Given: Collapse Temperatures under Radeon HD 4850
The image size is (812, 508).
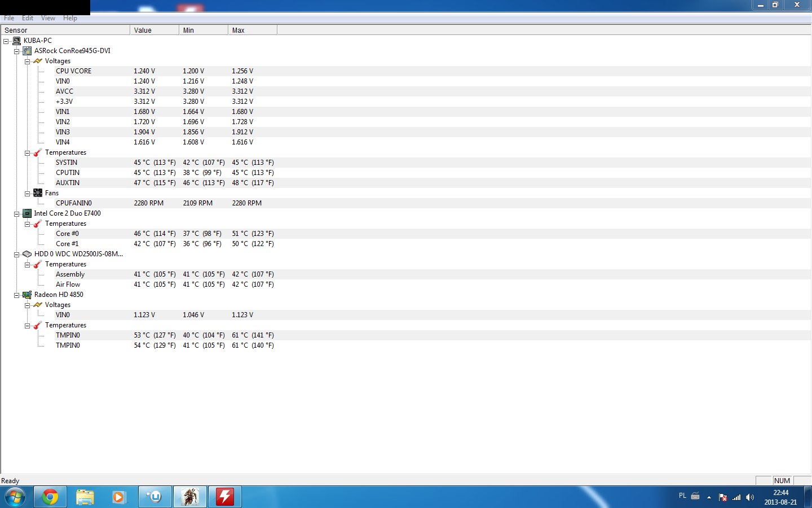Looking at the screenshot, I should (x=27, y=326).
